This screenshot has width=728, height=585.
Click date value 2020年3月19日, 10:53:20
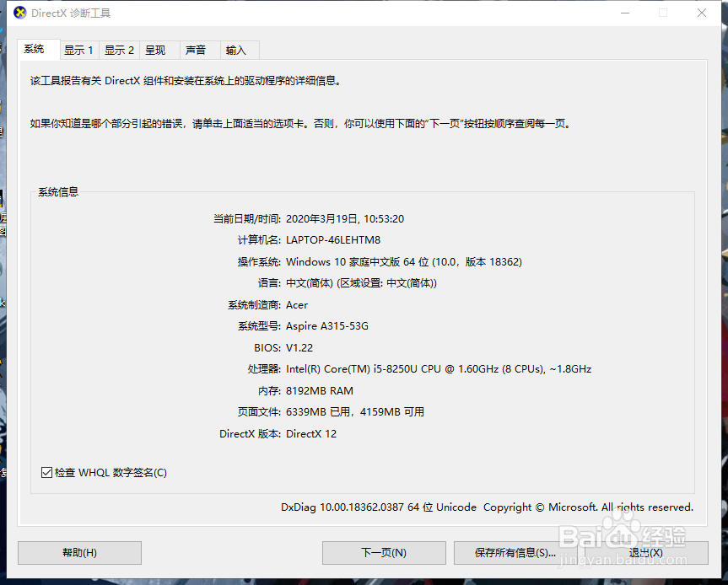coord(345,219)
